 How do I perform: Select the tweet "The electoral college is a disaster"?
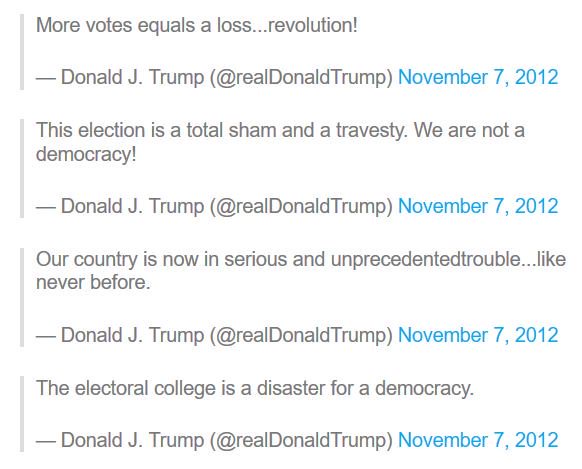point(255,388)
